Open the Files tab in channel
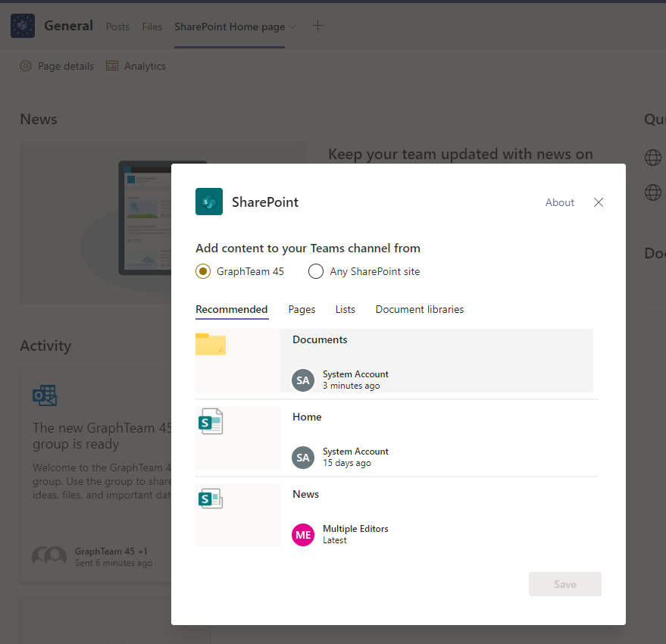 click(152, 27)
